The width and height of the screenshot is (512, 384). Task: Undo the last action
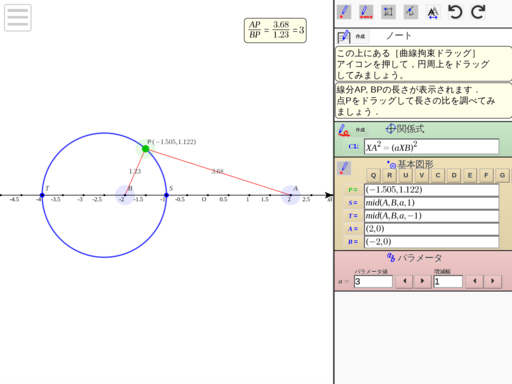(455, 12)
